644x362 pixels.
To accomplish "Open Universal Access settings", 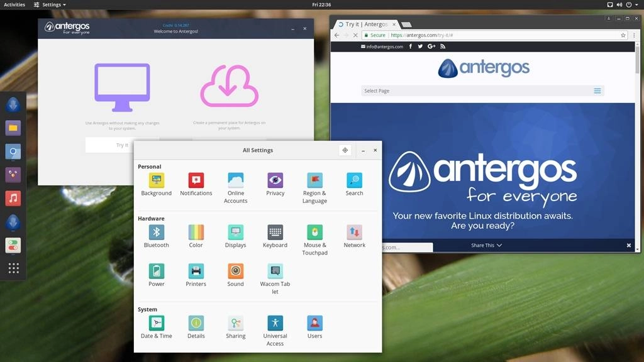I will point(275,331).
